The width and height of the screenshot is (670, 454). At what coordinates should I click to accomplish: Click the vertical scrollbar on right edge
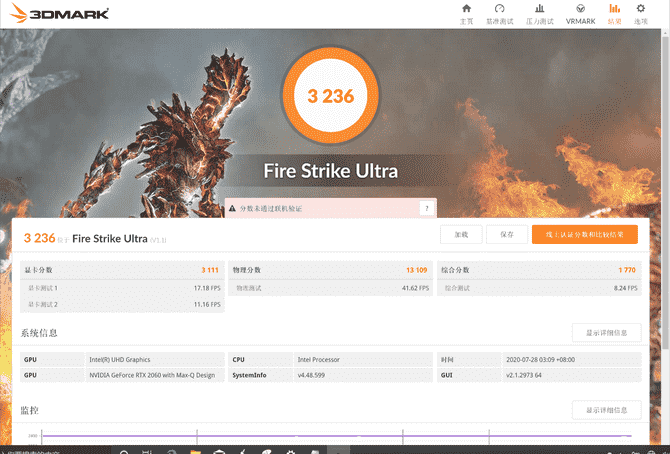665,192
